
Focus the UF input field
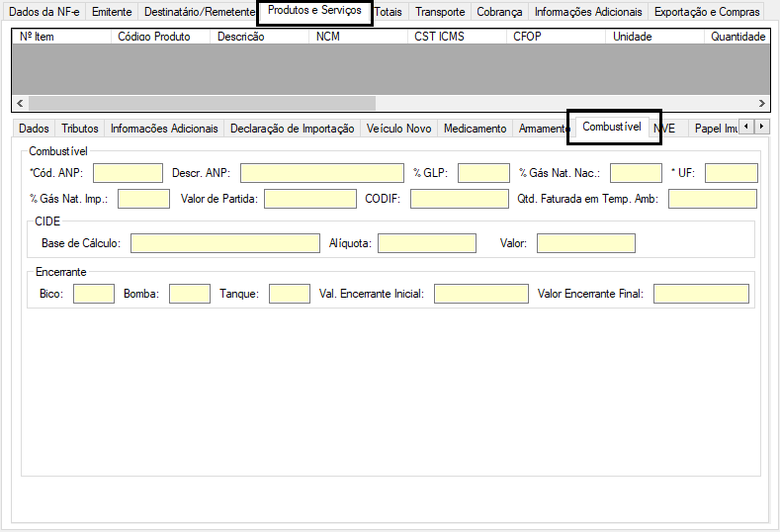click(732, 173)
